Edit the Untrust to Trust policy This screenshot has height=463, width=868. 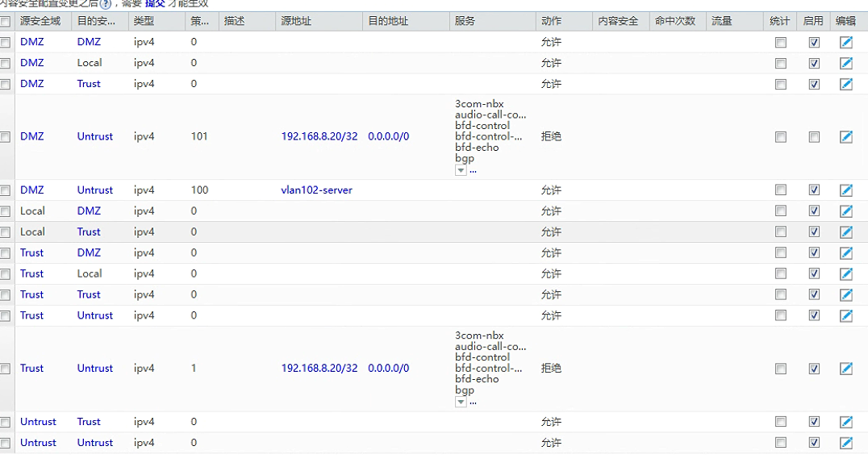click(x=845, y=422)
